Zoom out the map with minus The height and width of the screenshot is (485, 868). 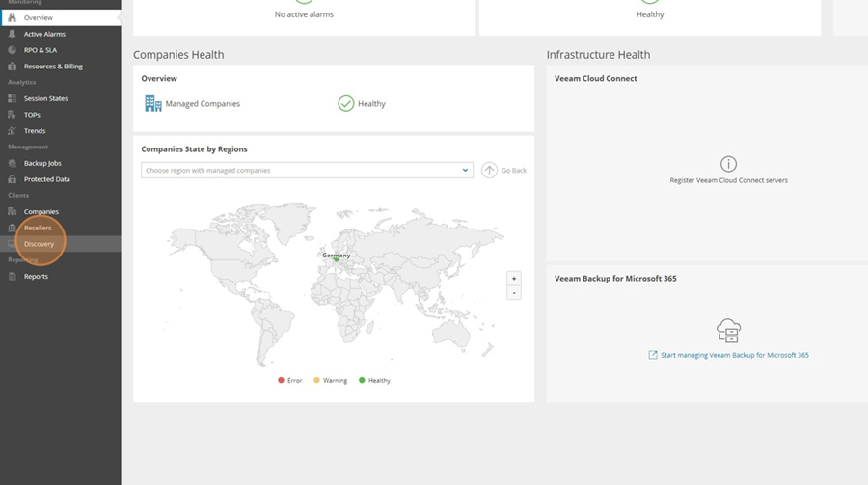coord(514,293)
